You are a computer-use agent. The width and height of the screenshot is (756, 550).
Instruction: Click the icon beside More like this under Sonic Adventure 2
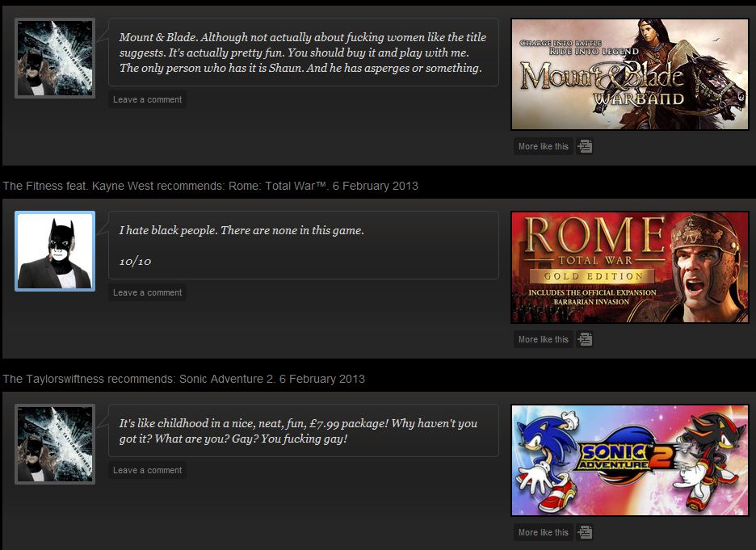585,532
